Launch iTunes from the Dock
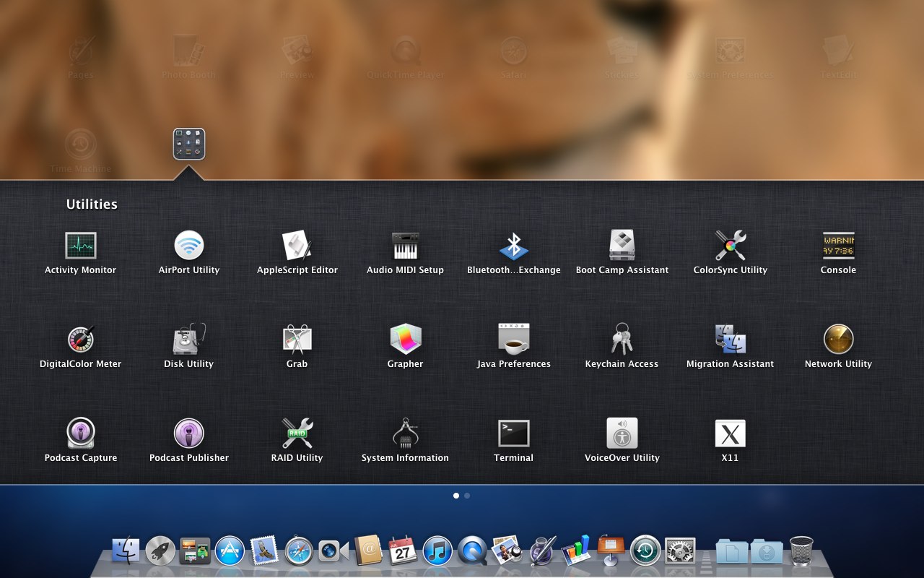 coord(437,551)
